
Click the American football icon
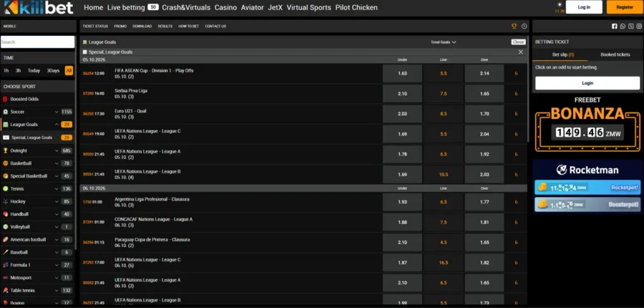[x=5, y=239]
